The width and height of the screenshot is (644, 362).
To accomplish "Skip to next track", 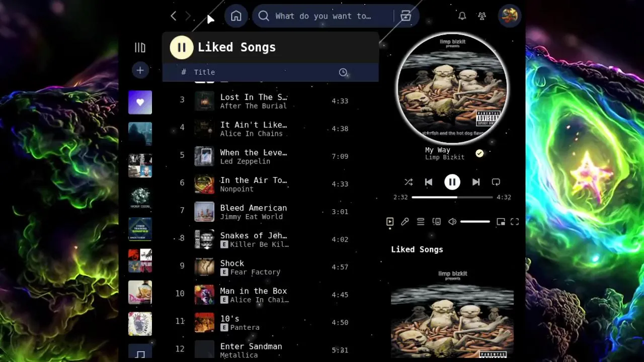I will (x=476, y=182).
